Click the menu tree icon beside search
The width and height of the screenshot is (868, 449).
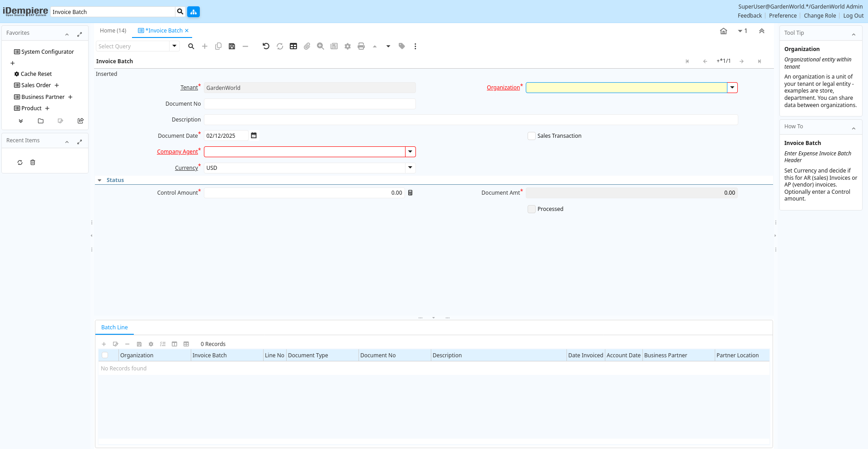point(193,12)
